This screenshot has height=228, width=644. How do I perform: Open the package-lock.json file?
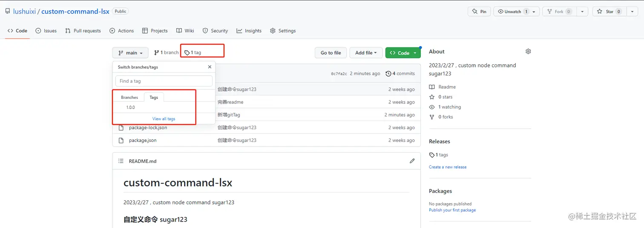coord(148,127)
